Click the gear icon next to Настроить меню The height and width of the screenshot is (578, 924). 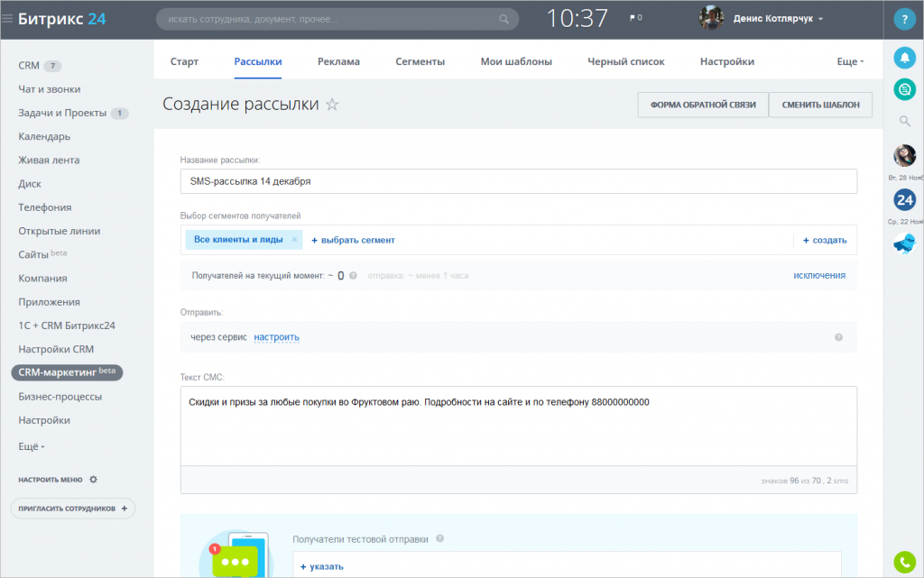[93, 479]
